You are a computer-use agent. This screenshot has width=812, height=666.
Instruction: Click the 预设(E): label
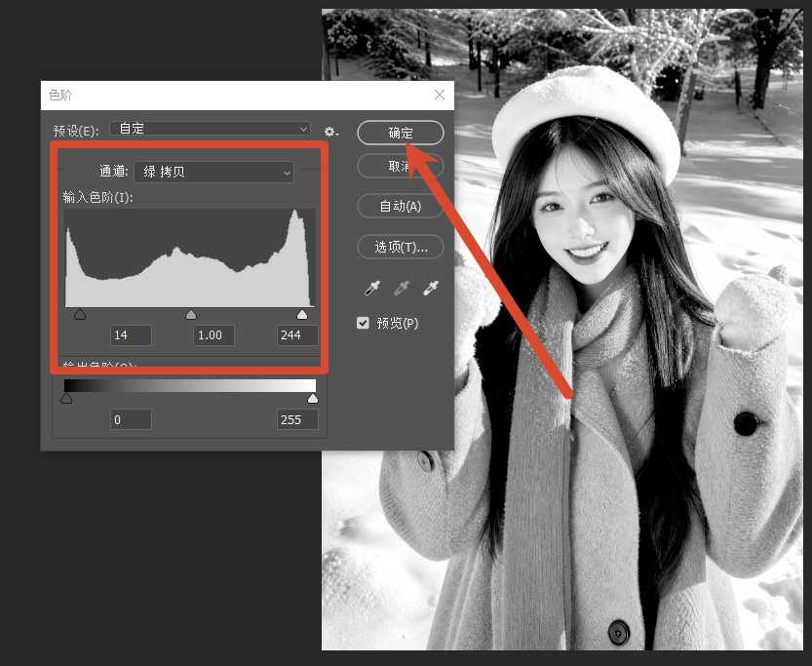coord(76,131)
